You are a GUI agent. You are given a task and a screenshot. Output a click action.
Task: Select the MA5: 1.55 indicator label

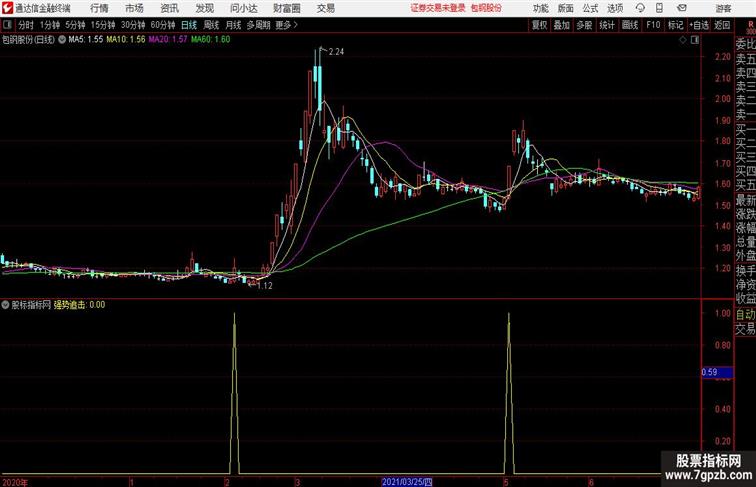[86, 40]
